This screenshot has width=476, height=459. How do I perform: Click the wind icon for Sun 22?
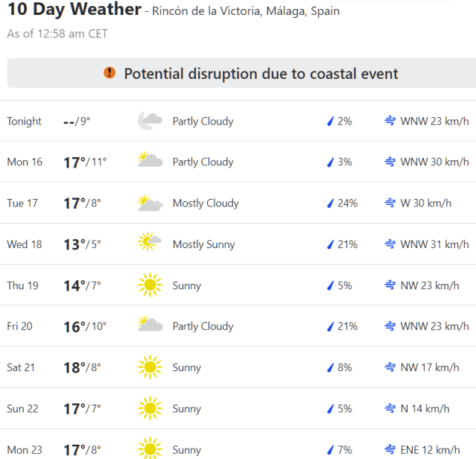[390, 408]
